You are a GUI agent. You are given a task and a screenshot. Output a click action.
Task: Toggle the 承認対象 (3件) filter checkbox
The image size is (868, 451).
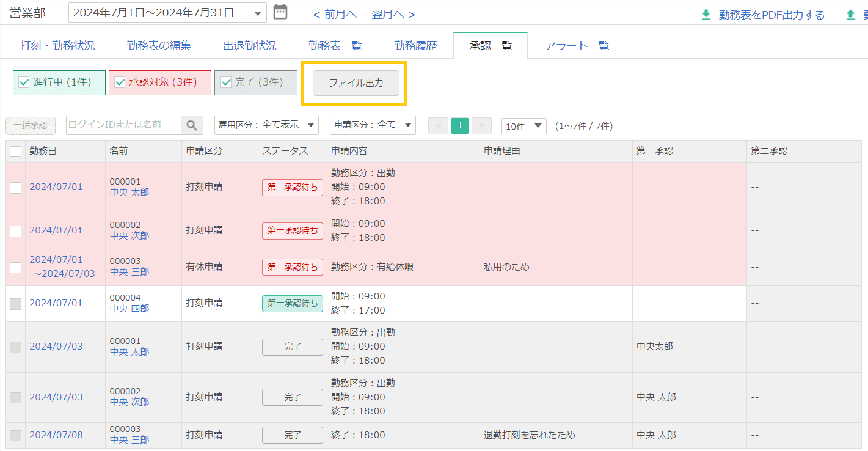[x=120, y=82]
